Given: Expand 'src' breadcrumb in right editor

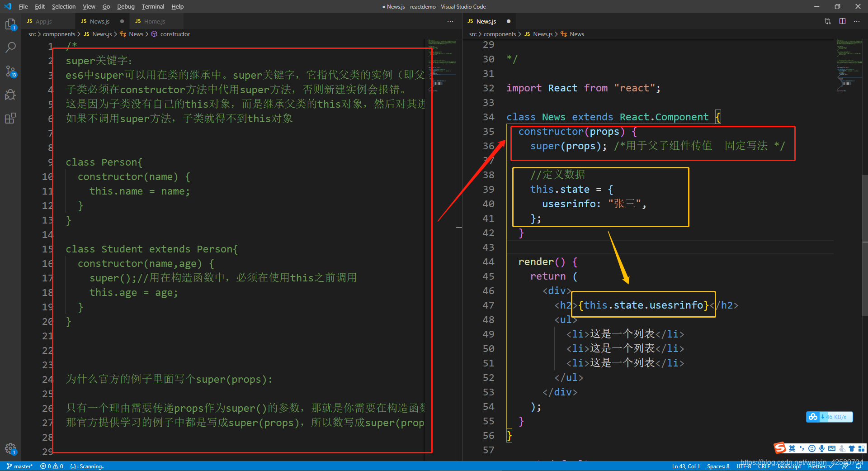Looking at the screenshot, I should coord(473,34).
